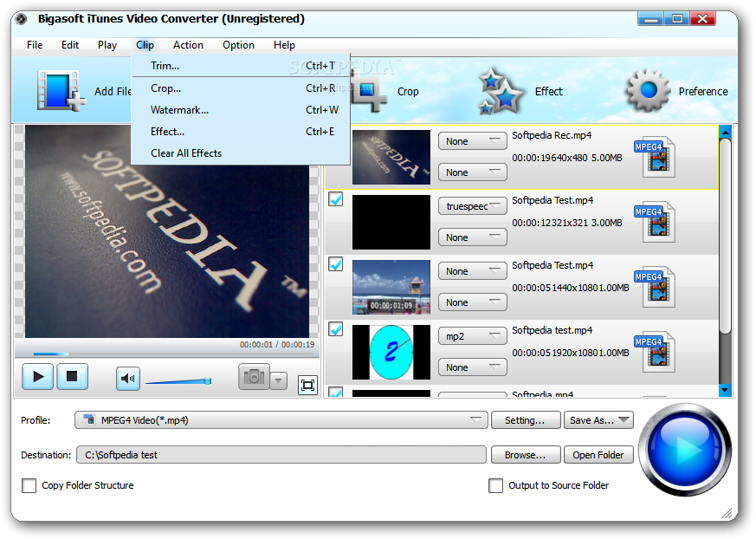Screen dimensions: 756x539
Task: Open the Effect stars icon
Action: (x=500, y=91)
